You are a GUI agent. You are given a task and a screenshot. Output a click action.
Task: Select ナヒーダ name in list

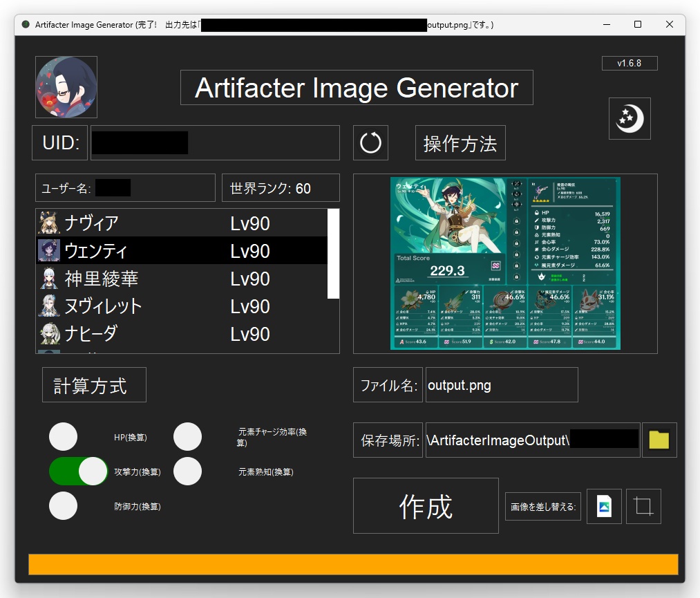[91, 334]
